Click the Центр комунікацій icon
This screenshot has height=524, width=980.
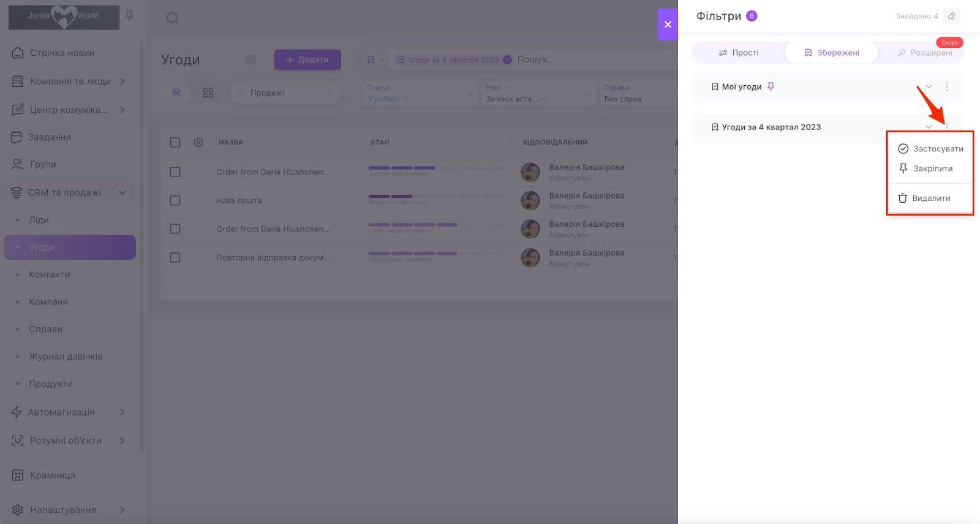pyautogui.click(x=18, y=110)
